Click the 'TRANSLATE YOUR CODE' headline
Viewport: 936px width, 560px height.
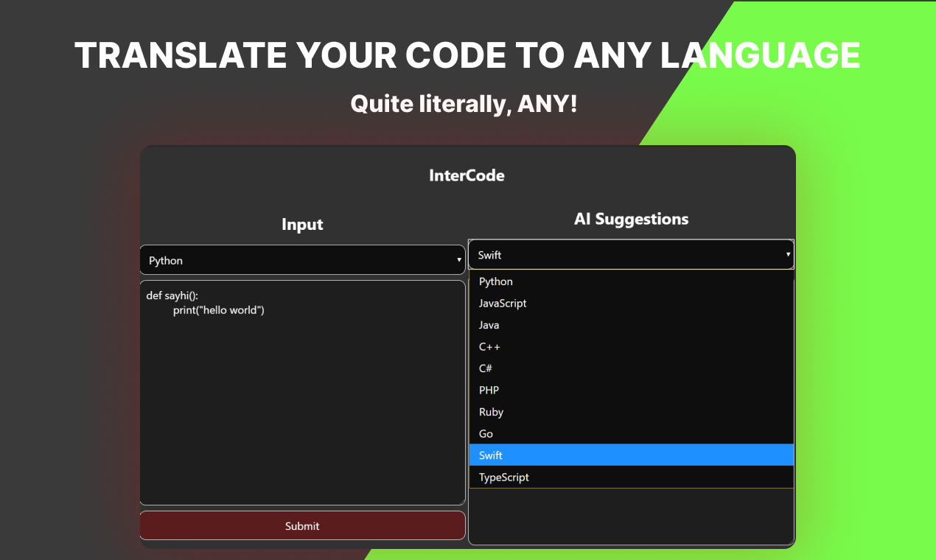coord(467,55)
